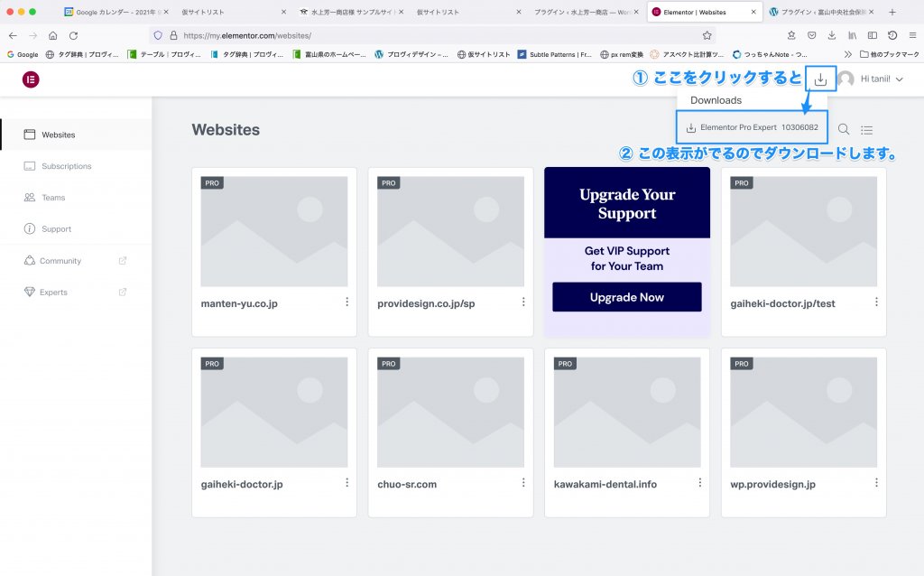
Task: Open Teams in the sidebar
Action: pos(53,198)
